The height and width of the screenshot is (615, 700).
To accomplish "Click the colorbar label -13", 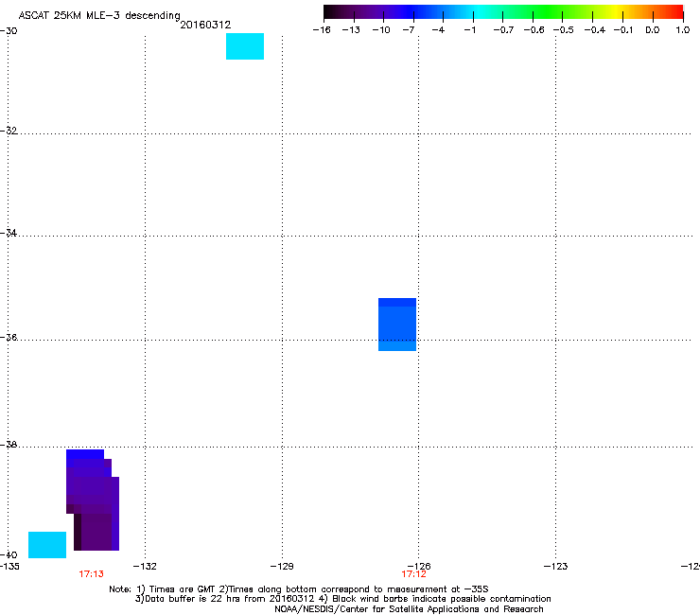I will click(351, 30).
